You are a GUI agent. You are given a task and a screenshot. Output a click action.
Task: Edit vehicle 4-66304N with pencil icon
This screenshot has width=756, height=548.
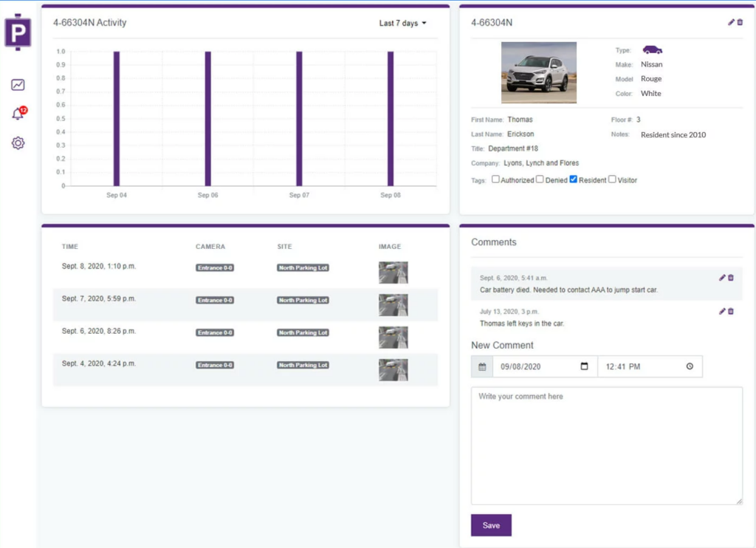click(x=731, y=22)
